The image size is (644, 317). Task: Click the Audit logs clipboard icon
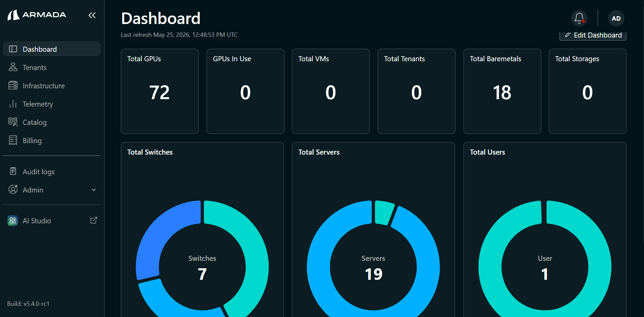pyautogui.click(x=13, y=172)
